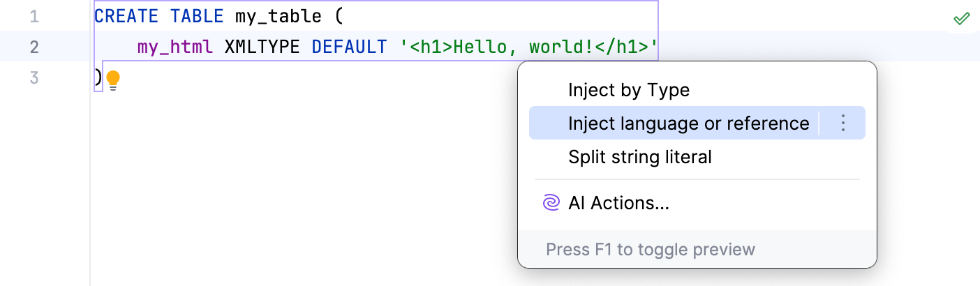The height and width of the screenshot is (286, 980).
Task: Click the TABLE keyword
Action: [195, 16]
